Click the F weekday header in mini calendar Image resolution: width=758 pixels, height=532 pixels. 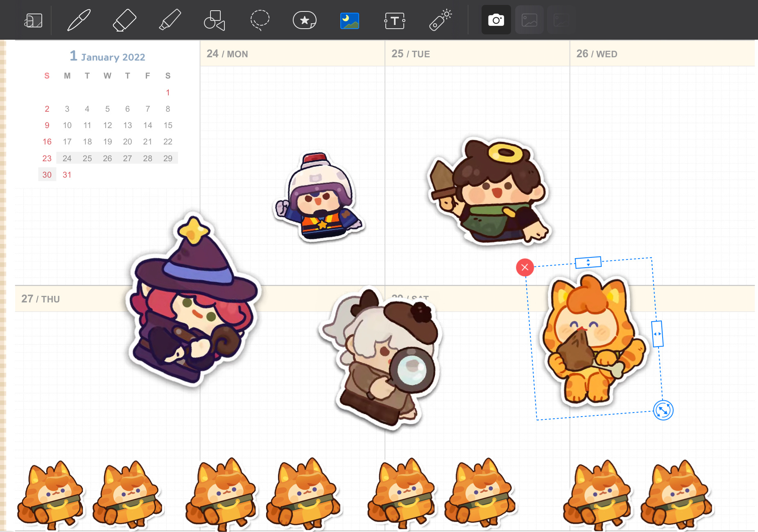147,76
